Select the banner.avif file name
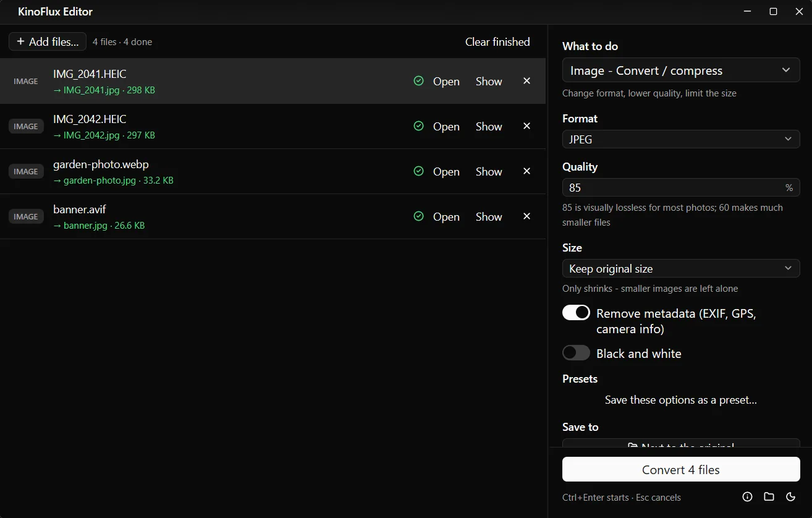Viewport: 812px width, 518px height. pyautogui.click(x=80, y=210)
